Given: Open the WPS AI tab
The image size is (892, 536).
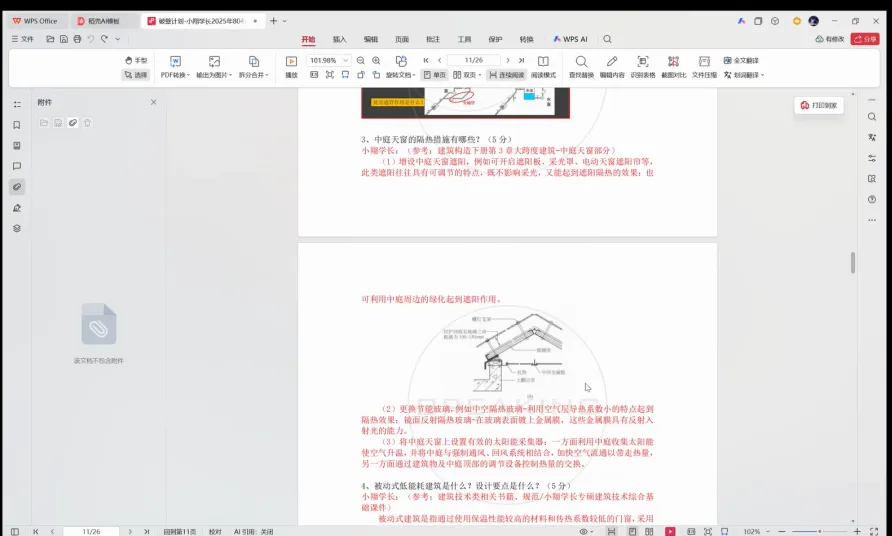Looking at the screenshot, I should (570, 39).
